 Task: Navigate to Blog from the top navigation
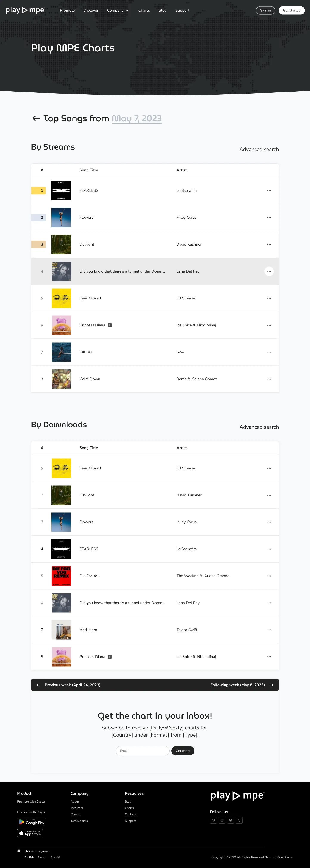pyautogui.click(x=163, y=10)
